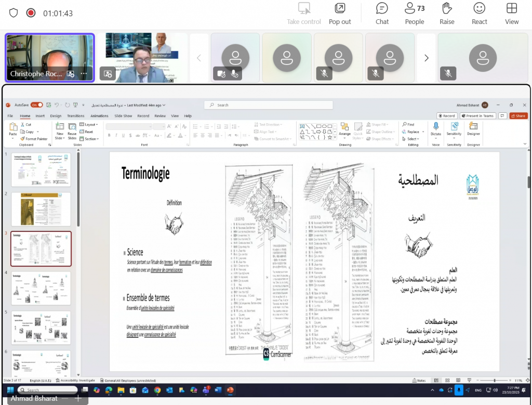This screenshot has width=532, height=405.
Task: Toggle the AutoSave switch
Action: click(37, 105)
